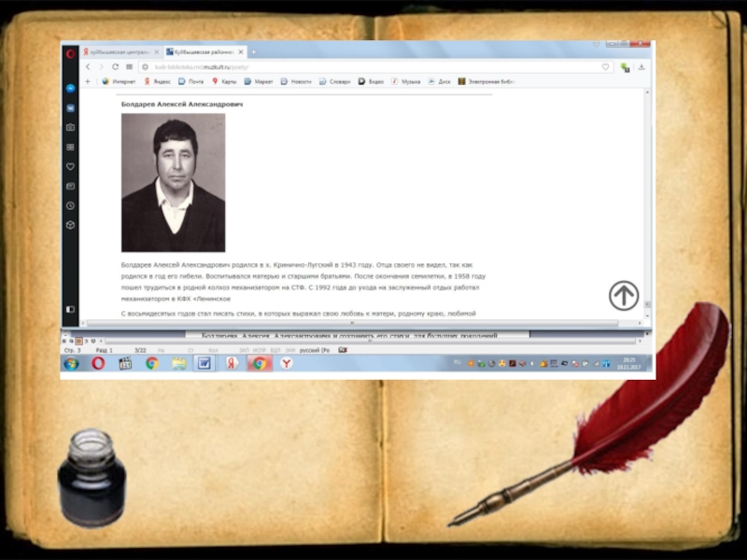Screen dimensions: 747x560
Task: Click the snapshot camera icon in sidebar
Action: click(71, 127)
